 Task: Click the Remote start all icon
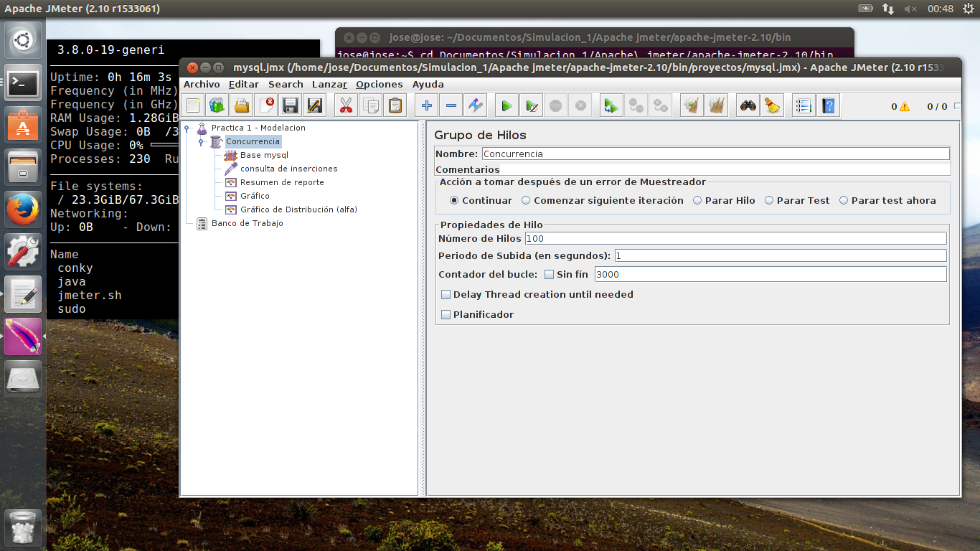click(x=611, y=106)
